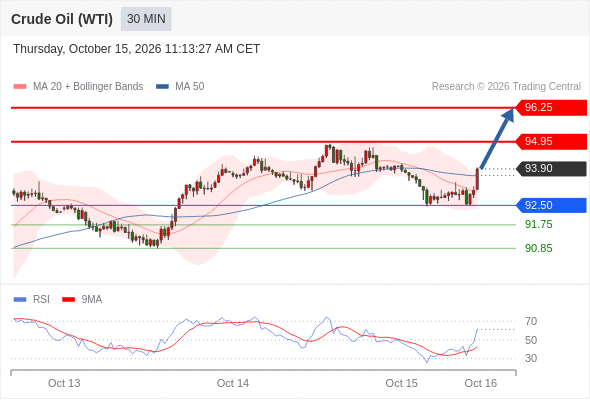
Task: Click the RSI legend label
Action: [x=41, y=300]
